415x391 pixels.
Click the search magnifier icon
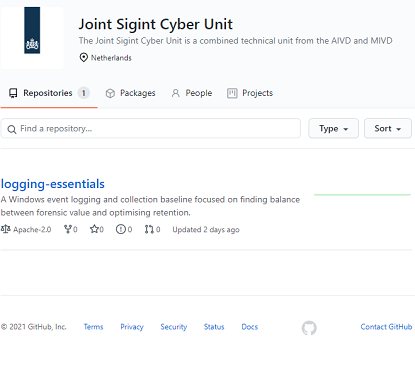tap(12, 129)
